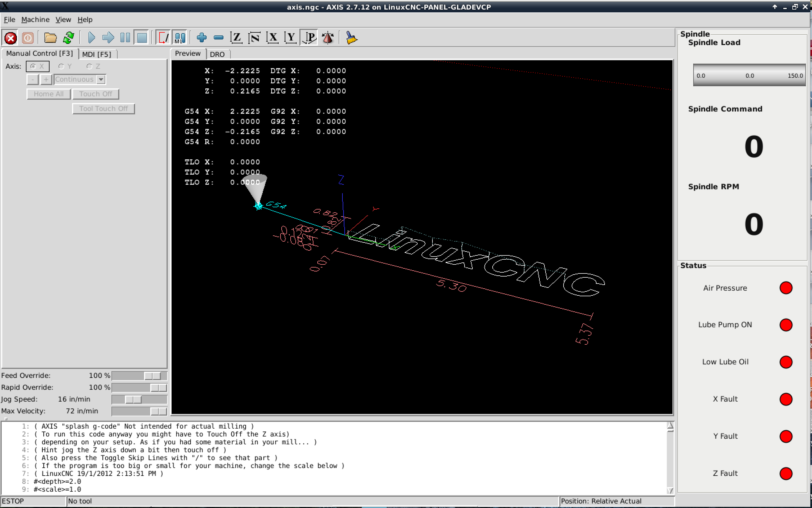Open the File menu
Viewport: 812px width, 508px height.
tap(9, 19)
